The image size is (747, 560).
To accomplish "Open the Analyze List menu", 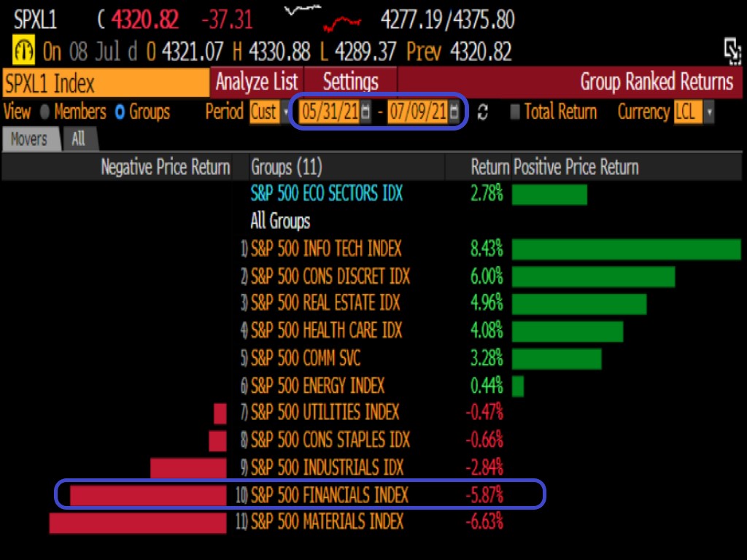I will (x=256, y=82).
